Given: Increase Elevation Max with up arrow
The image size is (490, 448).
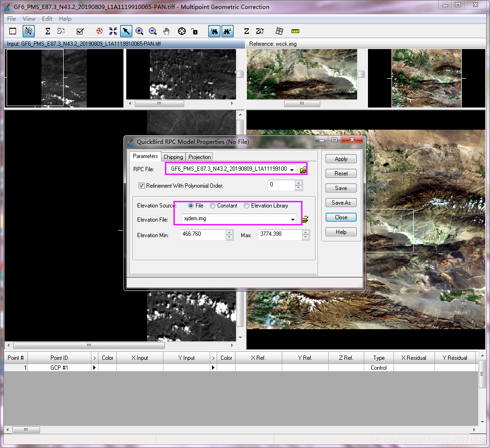Looking at the screenshot, I should pyautogui.click(x=306, y=232).
